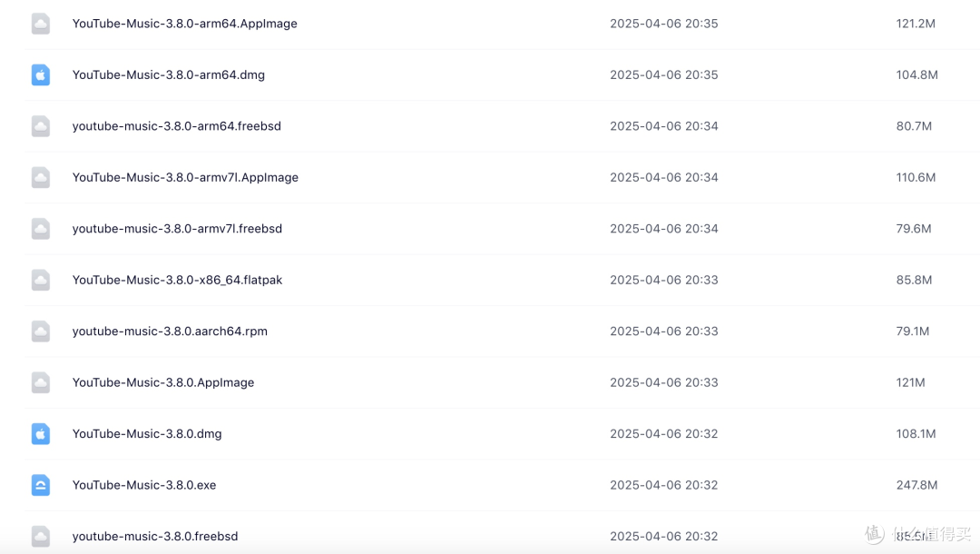The image size is (980, 554).
Task: Click the file icon beside YouTube-Music-3.8.0-x86_64.flatpak
Action: point(41,280)
